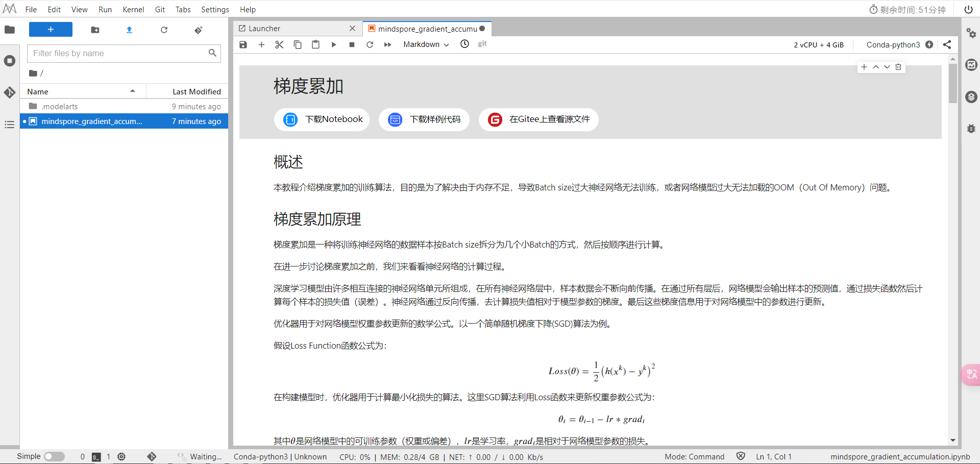Screen dimensions: 980x464
Task: Click the git status icon in status bar
Action: point(152,456)
